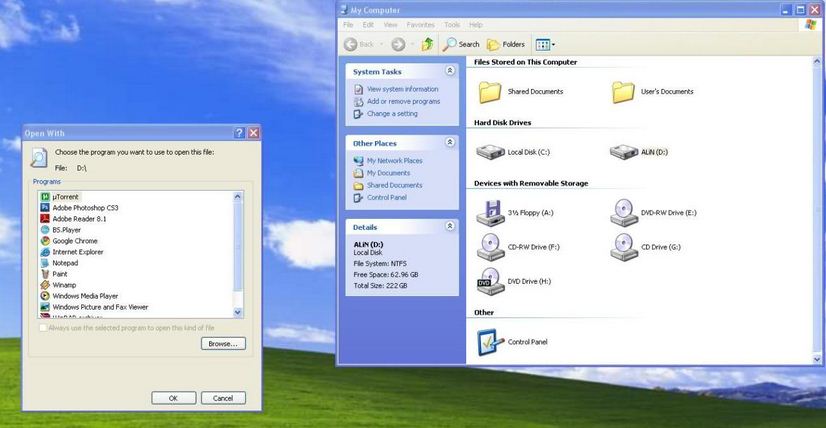Toggle Always use the selected program checkbox
Image resolution: width=826 pixels, height=428 pixels.
pyautogui.click(x=43, y=328)
